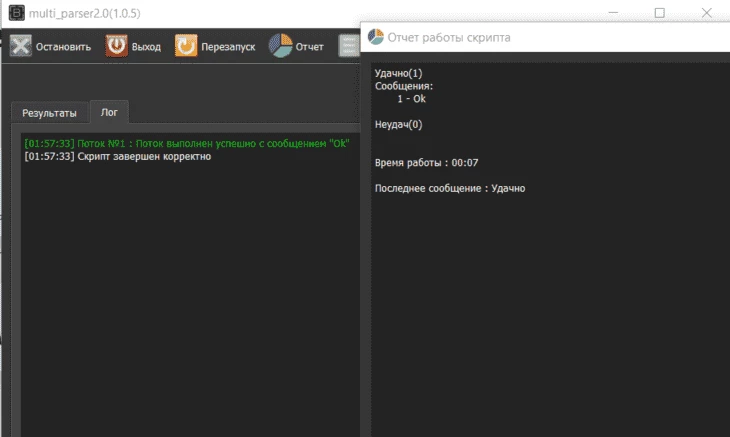Select the Лог tab

[x=109, y=112]
